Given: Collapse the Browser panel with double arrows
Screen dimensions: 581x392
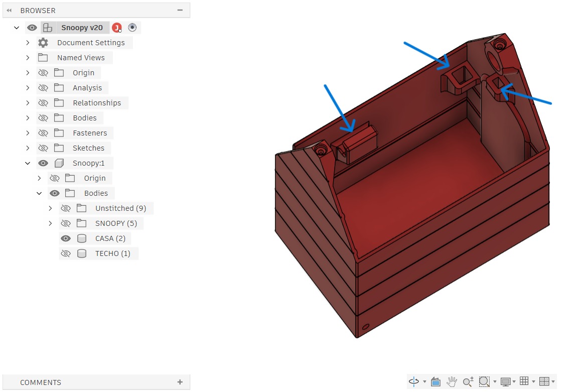Looking at the screenshot, I should (x=9, y=11).
